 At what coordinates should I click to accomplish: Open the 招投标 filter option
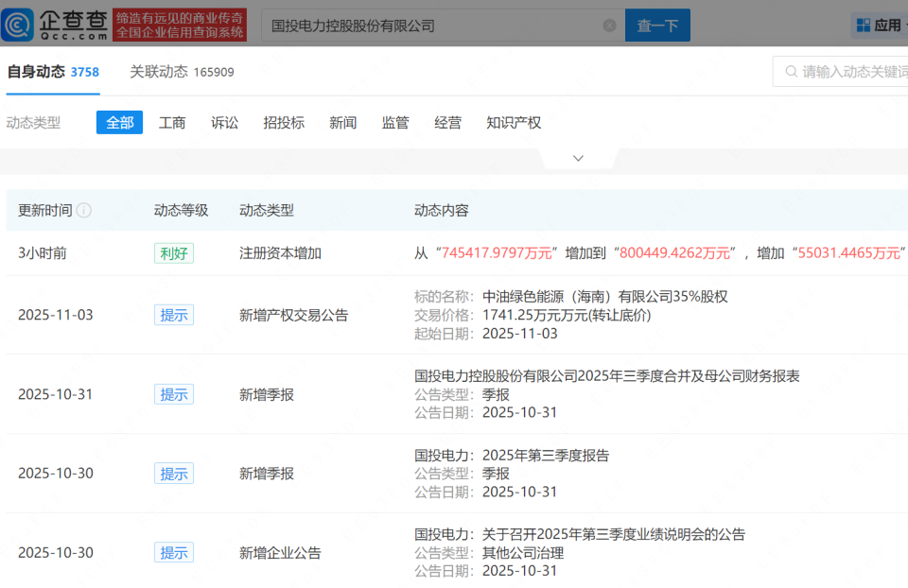(283, 122)
